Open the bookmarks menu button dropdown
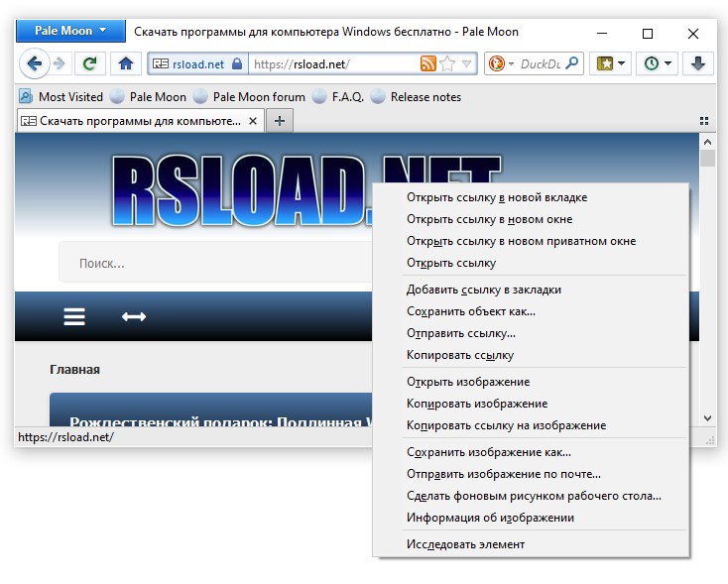Image resolution: width=728 pixels, height=584 pixels. click(622, 64)
